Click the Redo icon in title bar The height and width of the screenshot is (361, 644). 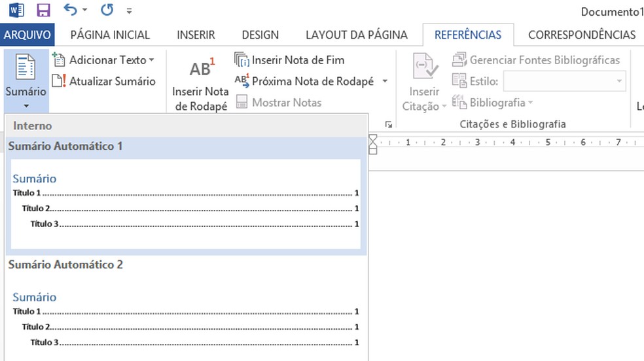[x=107, y=10]
